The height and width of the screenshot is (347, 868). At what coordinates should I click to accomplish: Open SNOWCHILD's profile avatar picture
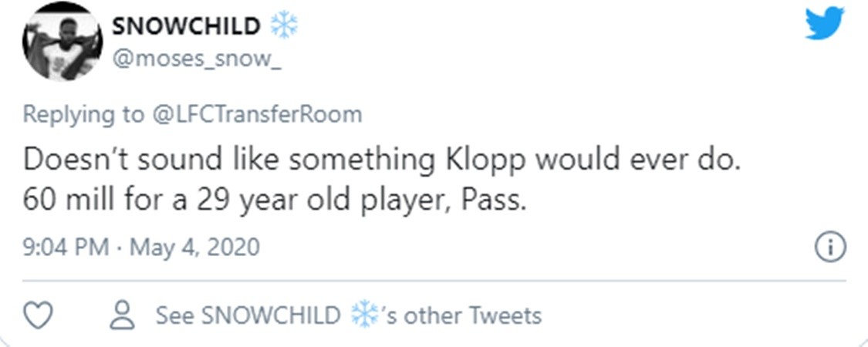[62, 42]
